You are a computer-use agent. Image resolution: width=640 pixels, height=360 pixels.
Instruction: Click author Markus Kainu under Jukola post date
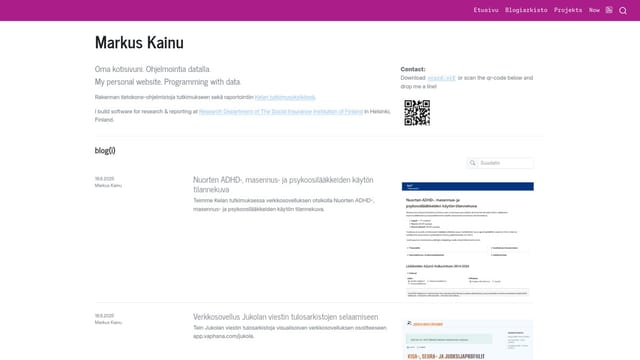[x=108, y=322]
